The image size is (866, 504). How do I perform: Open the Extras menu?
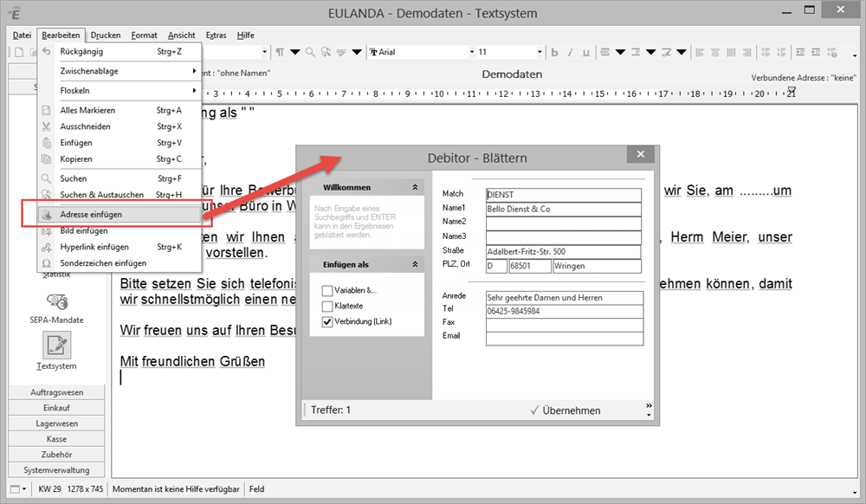[216, 35]
